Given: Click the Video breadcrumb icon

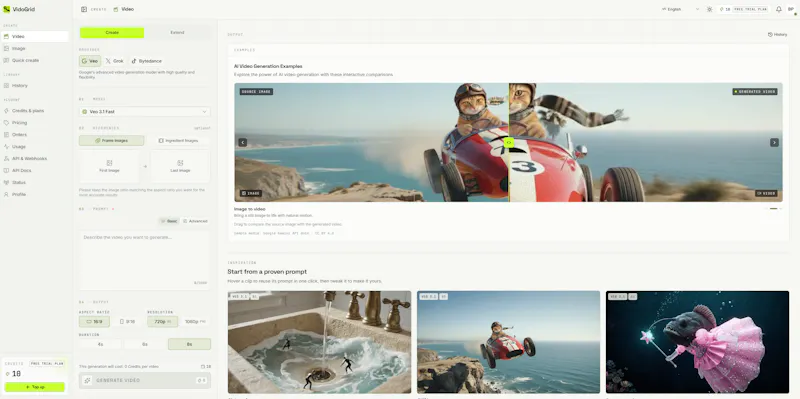Looking at the screenshot, I should (116, 9).
